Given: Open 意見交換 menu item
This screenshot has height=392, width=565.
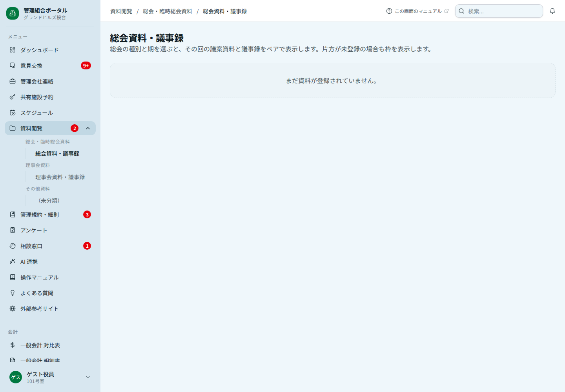Looking at the screenshot, I should (x=50, y=65).
